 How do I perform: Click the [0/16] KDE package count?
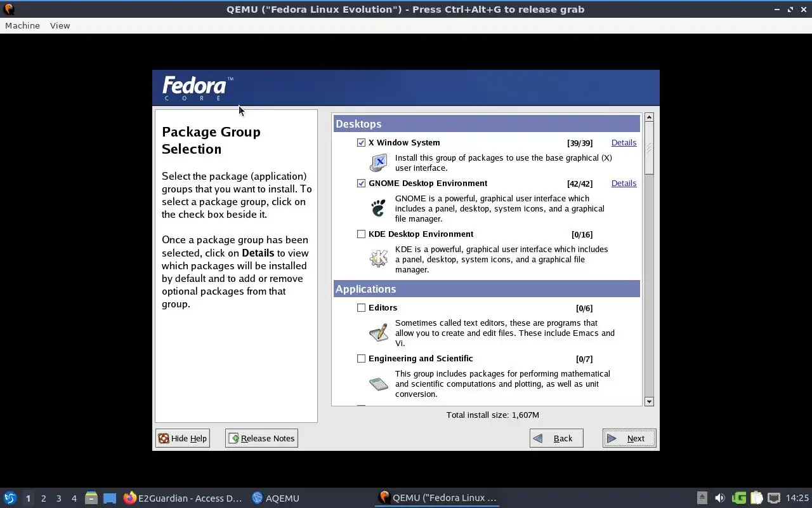coord(582,234)
